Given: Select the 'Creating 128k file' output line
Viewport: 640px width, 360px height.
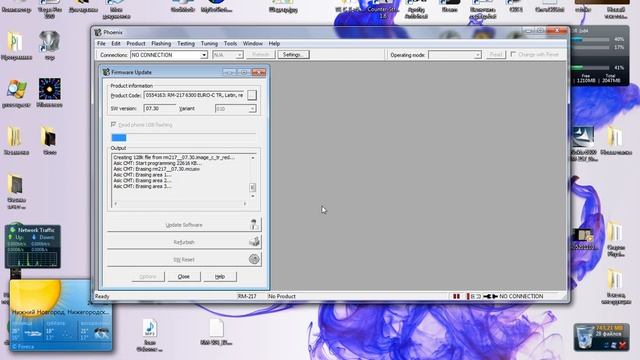Looking at the screenshot, I should click(174, 158).
